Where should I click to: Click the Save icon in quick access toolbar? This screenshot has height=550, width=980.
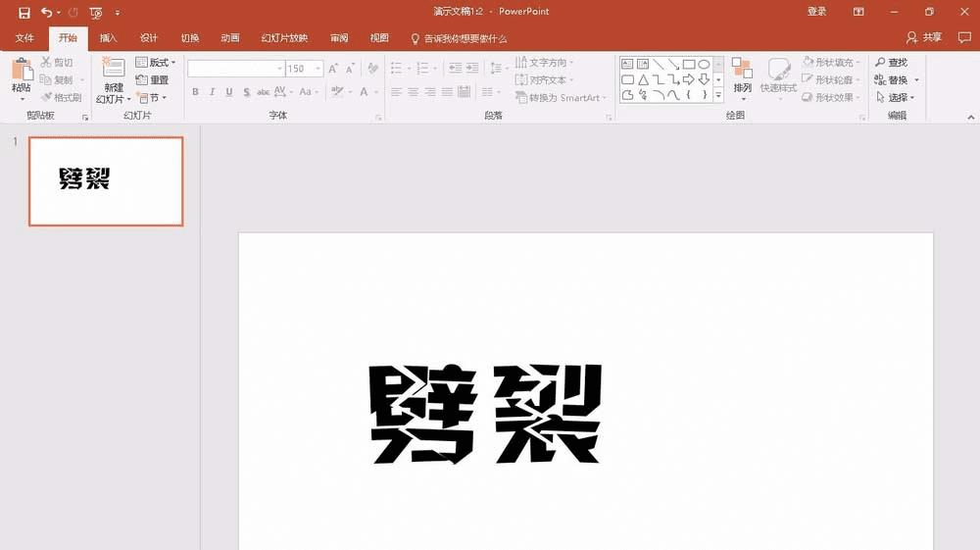[x=24, y=13]
